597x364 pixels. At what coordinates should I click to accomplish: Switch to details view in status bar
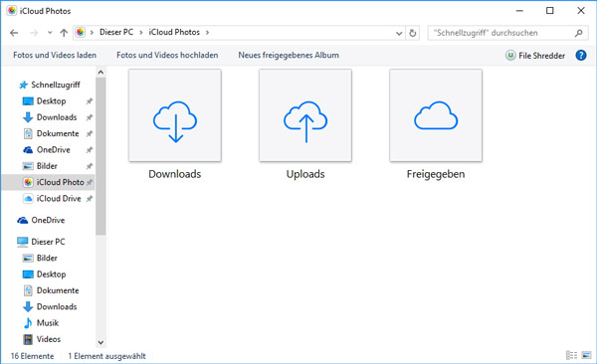(571, 356)
